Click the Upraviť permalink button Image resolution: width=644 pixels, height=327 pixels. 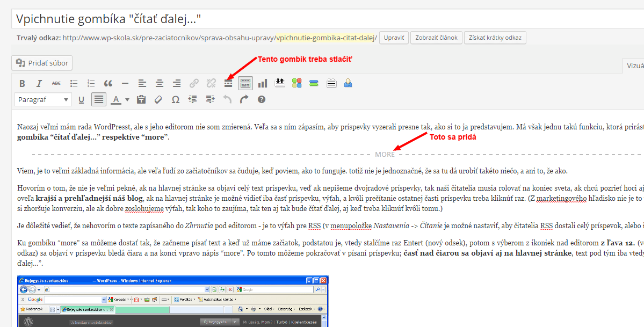point(394,38)
